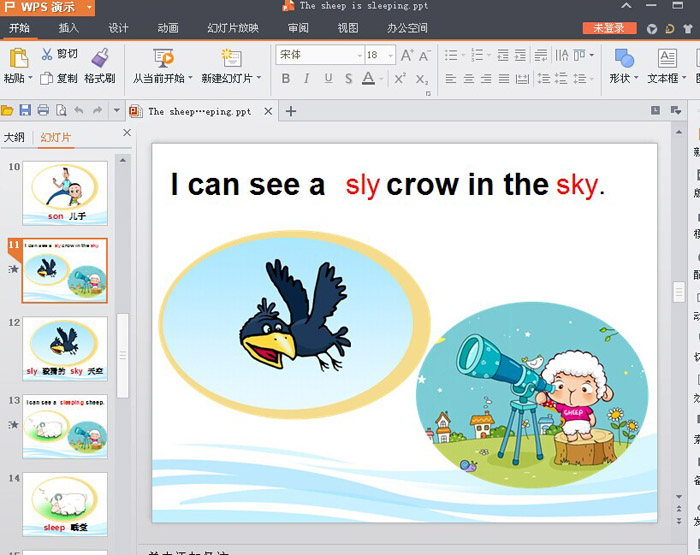
Task: Select slide 13 thumbnail (sleeping sheep)
Action: [x=65, y=426]
